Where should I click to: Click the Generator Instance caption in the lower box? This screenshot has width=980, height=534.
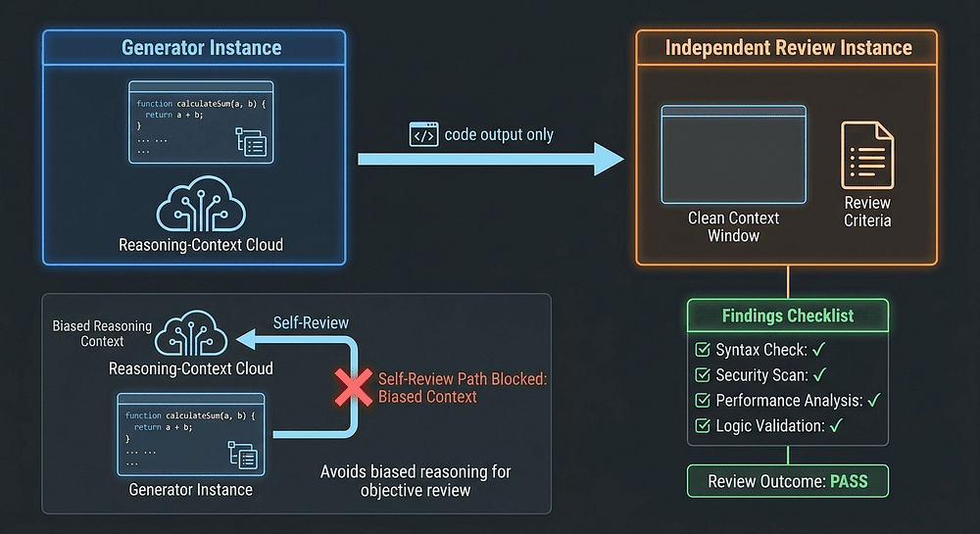click(x=191, y=490)
